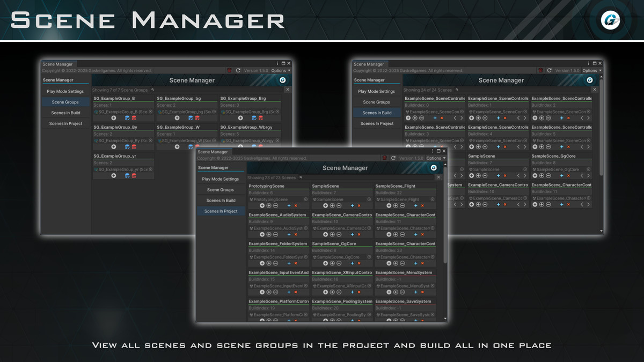Screen dimensions: 644x362
Task: Click the red trash icon in the Scenes In Build window toolbar
Action: coord(540,70)
